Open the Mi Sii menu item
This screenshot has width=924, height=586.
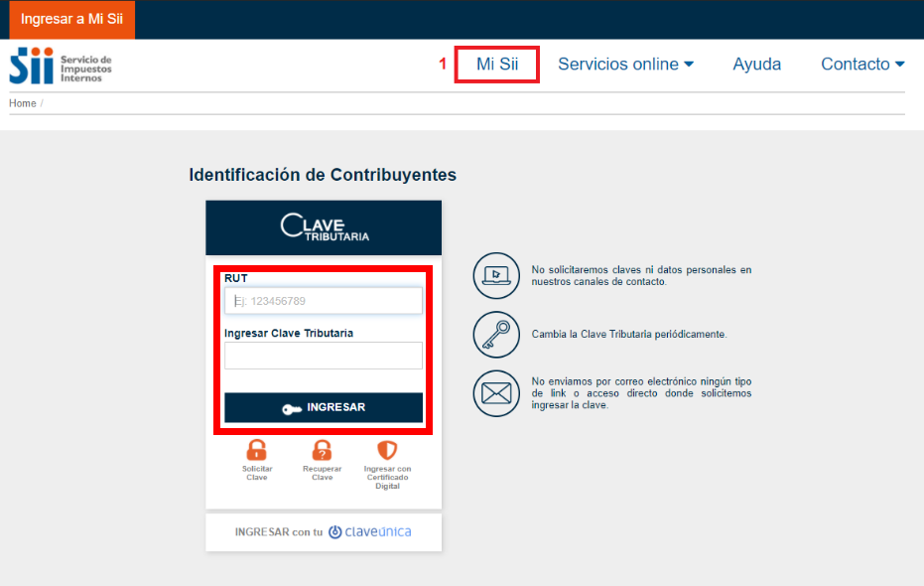(497, 64)
